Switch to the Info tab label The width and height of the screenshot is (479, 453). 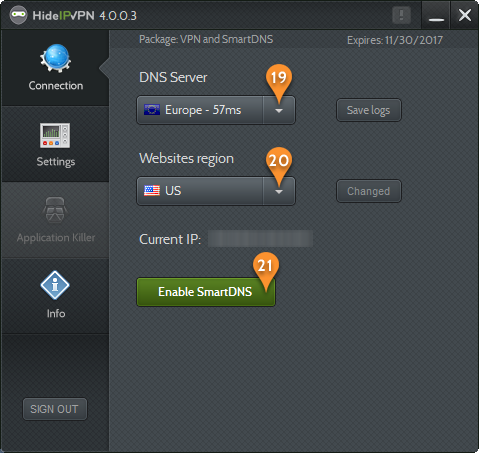pyautogui.click(x=56, y=313)
